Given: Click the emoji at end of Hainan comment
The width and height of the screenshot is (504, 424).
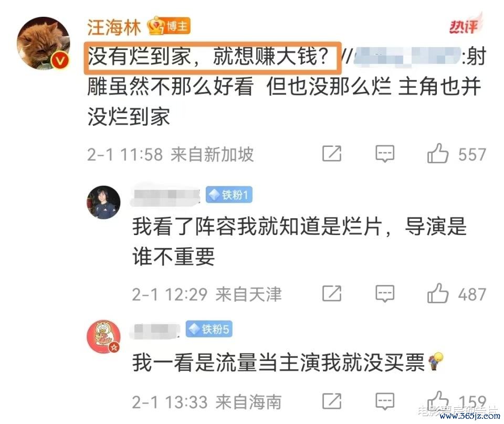Looking at the screenshot, I should 436,362.
